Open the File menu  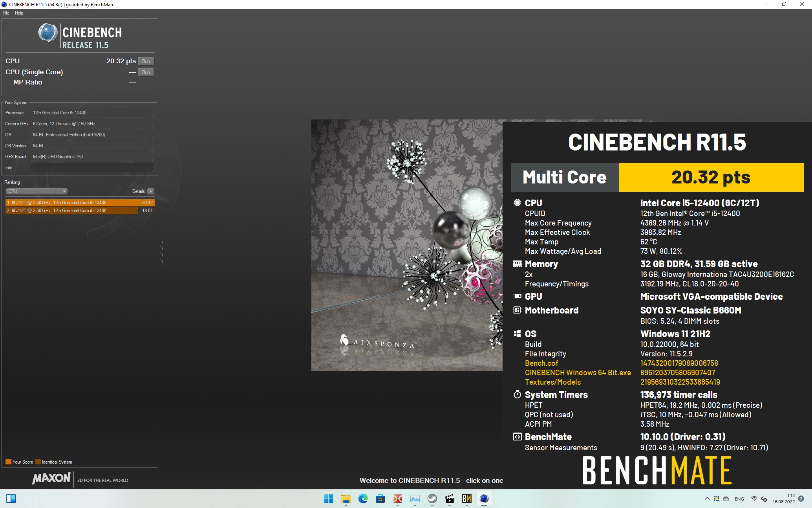(6, 13)
